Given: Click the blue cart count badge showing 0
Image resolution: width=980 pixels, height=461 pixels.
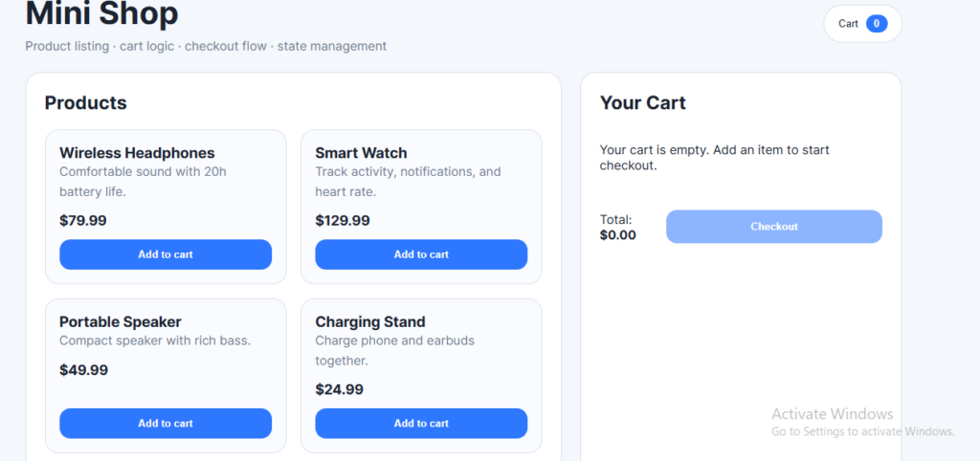Looking at the screenshot, I should (x=877, y=24).
